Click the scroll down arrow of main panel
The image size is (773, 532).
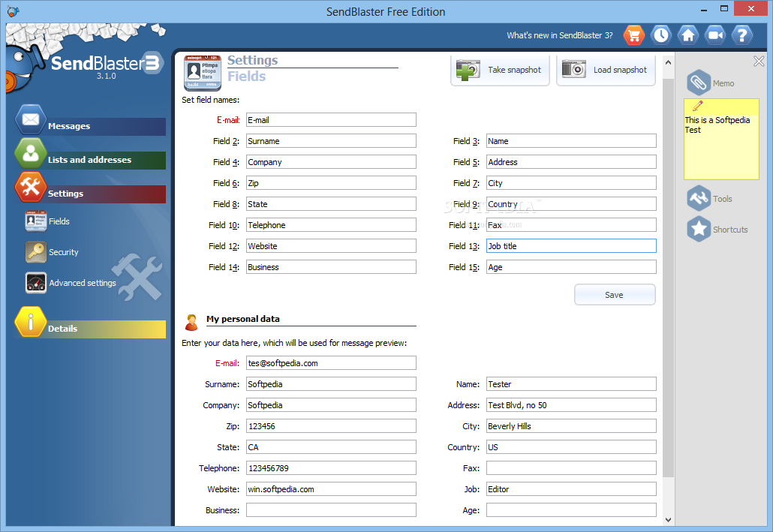(x=668, y=519)
